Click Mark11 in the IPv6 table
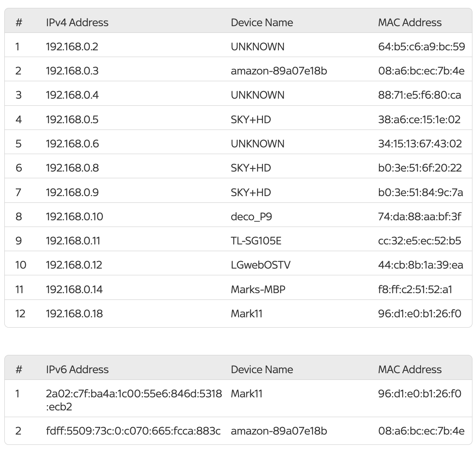476x450 pixels. point(246,394)
